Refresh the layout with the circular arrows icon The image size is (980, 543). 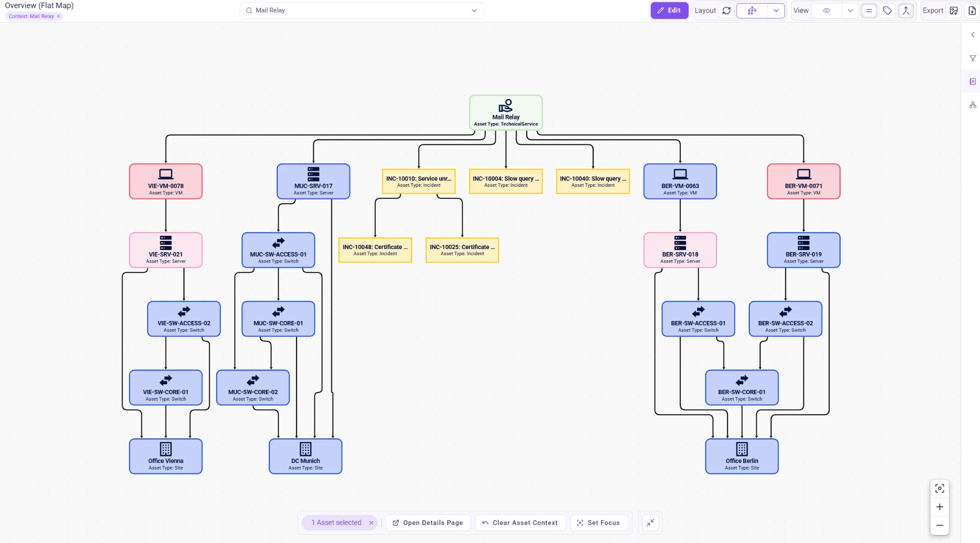coord(726,10)
